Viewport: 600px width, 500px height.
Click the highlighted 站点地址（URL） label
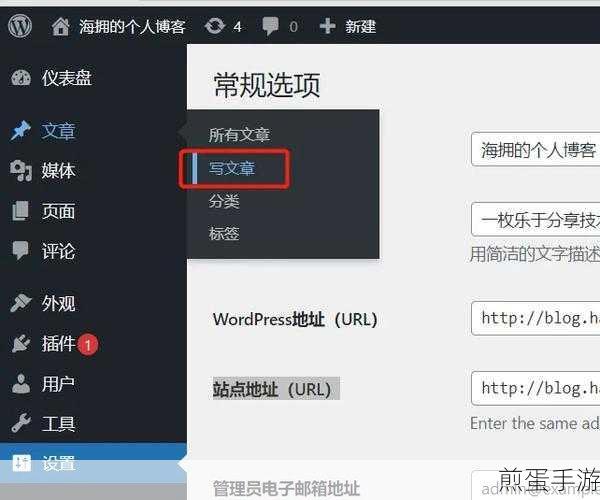click(x=276, y=389)
